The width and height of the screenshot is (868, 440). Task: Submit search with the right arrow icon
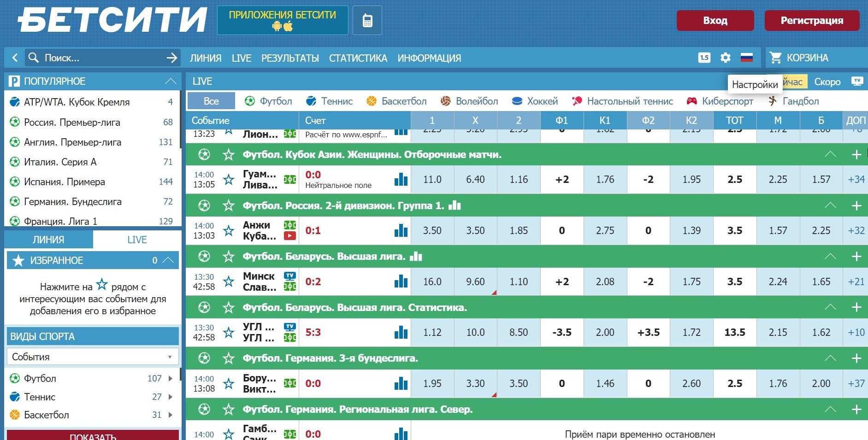click(172, 58)
